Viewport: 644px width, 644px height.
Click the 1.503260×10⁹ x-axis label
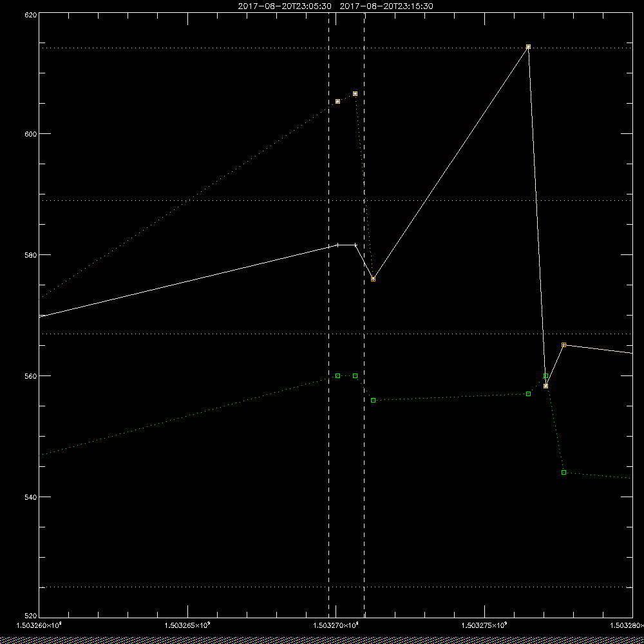click(39, 625)
